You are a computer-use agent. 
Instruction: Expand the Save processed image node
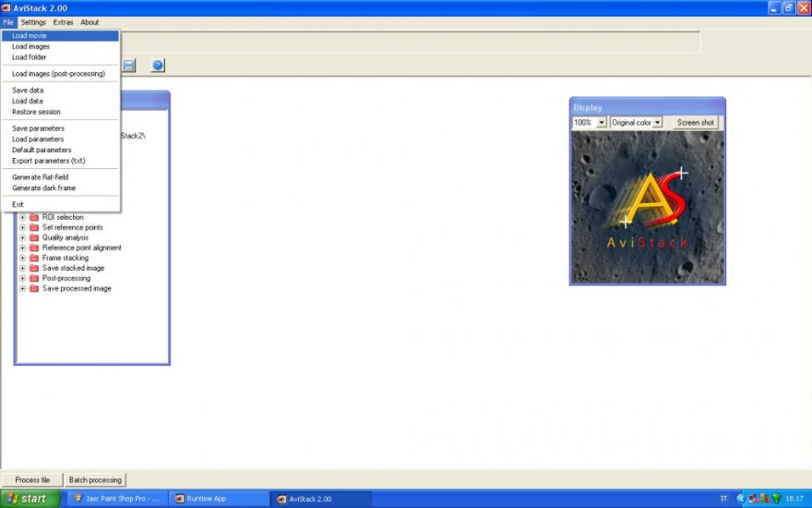pos(22,288)
